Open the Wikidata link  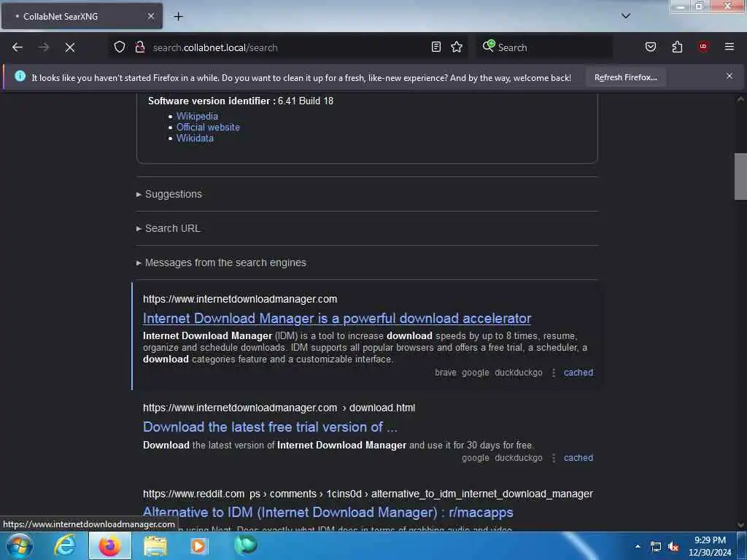pos(195,138)
